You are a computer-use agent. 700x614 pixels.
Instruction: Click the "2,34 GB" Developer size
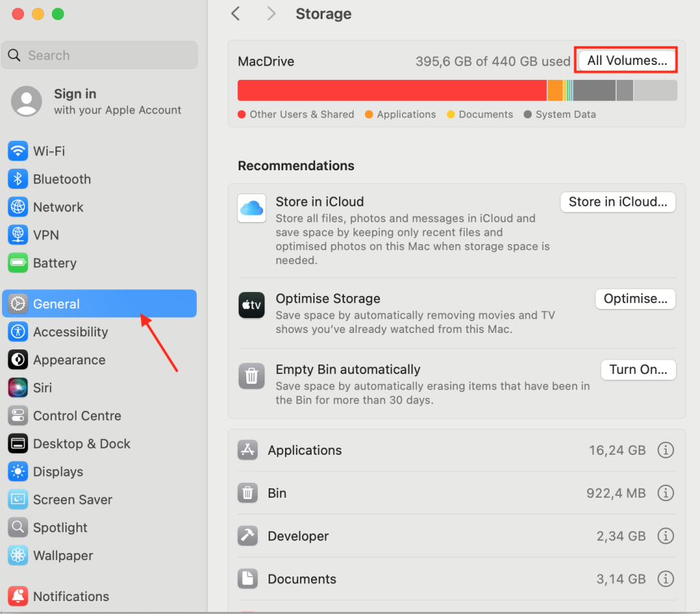621,536
